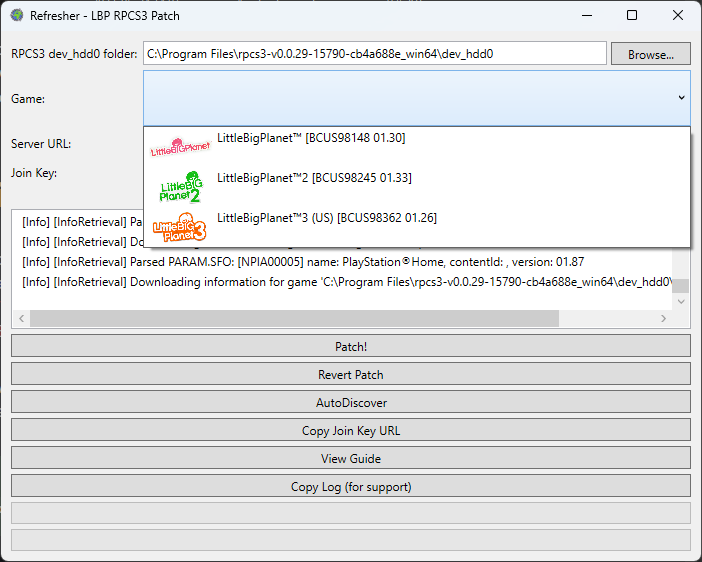
Task: Choose LittleBigPlanet™2 [BCUS98245 01.33] option
Action: coord(417,186)
